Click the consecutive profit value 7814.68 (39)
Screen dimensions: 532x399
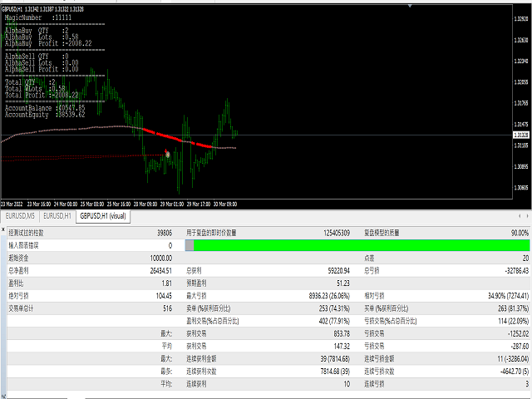(335, 372)
